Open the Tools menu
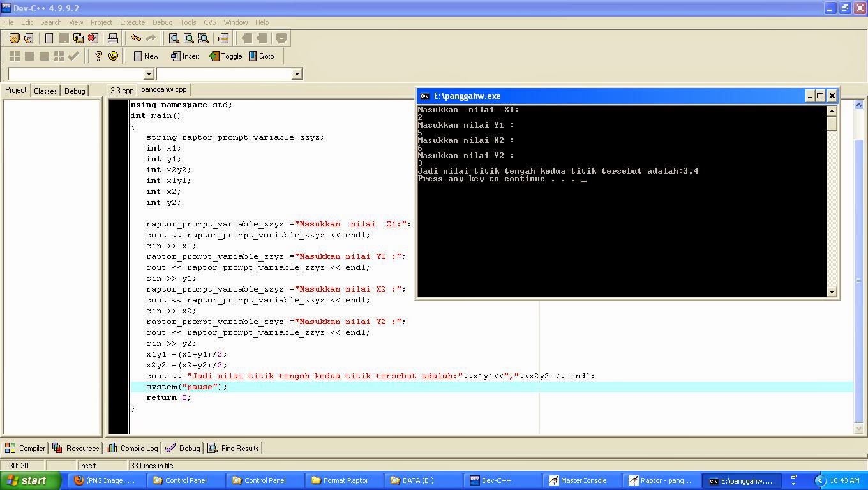The width and height of the screenshot is (868, 490). [188, 22]
